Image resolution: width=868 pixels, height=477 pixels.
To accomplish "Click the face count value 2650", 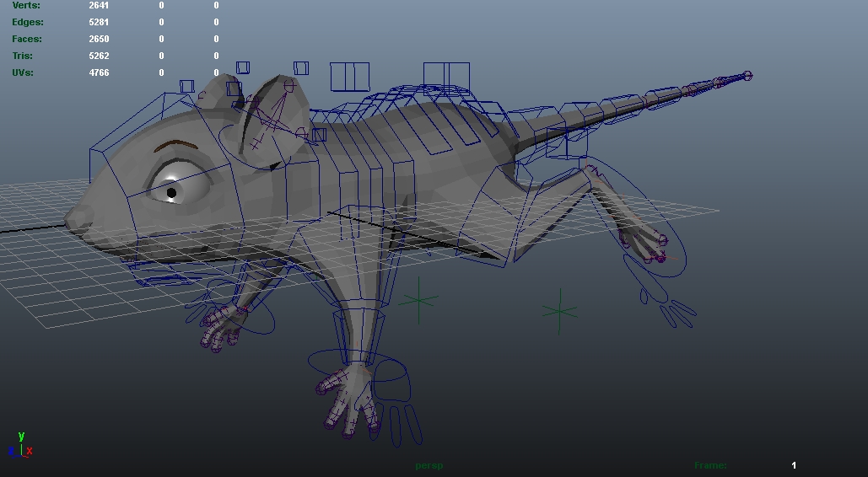I will point(99,39).
